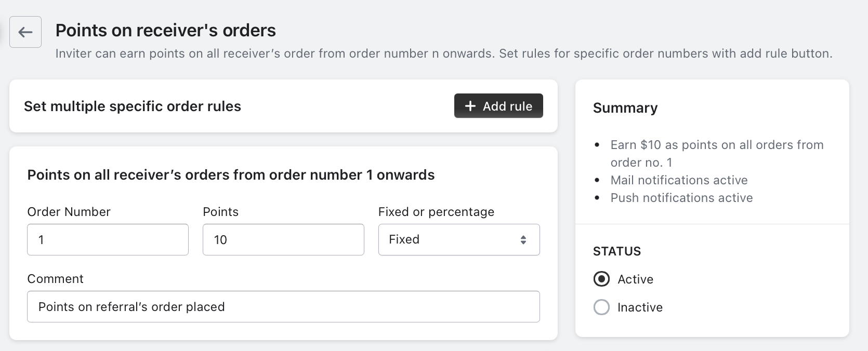Click the Mail notifications active summary item
This screenshot has height=351, width=868.
click(x=679, y=180)
